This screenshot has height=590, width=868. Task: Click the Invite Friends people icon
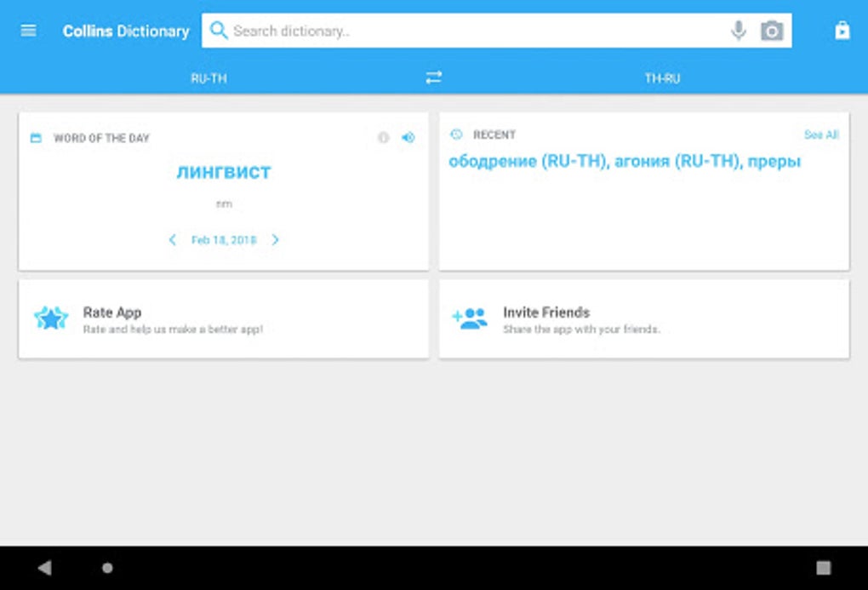pyautogui.click(x=470, y=318)
